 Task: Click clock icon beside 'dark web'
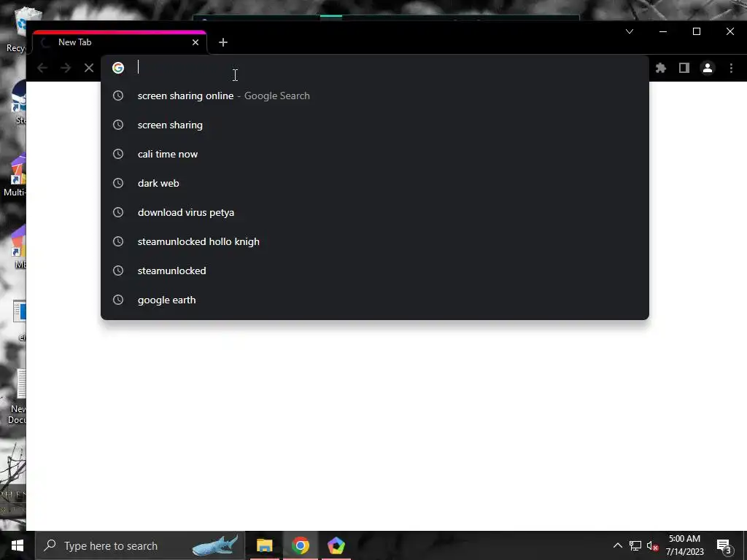[118, 183]
